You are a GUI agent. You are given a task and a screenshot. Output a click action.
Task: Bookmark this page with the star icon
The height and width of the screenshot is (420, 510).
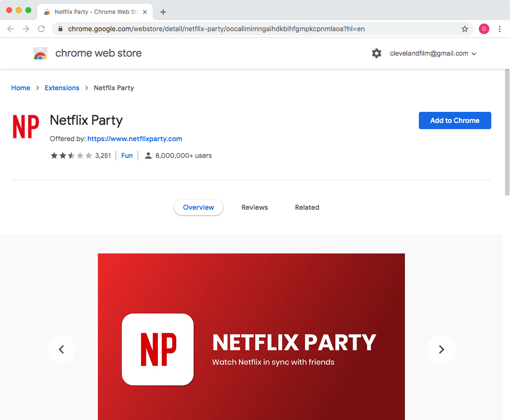(x=464, y=29)
